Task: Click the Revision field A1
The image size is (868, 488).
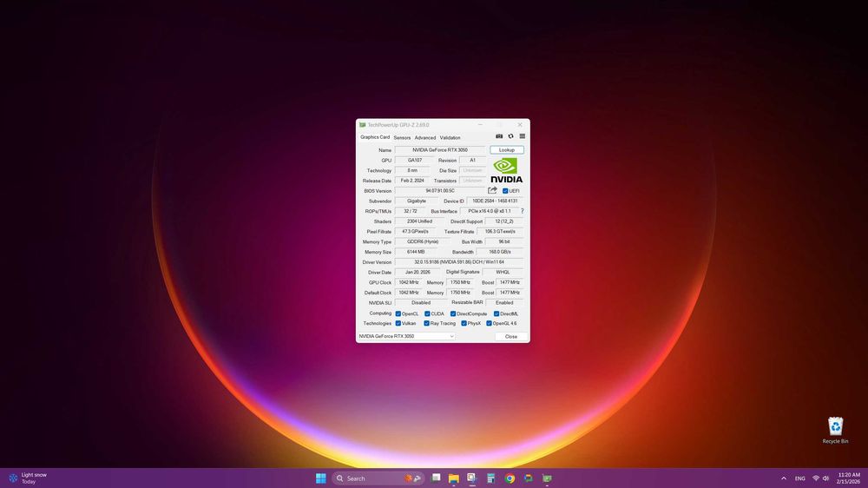Action: (x=472, y=160)
